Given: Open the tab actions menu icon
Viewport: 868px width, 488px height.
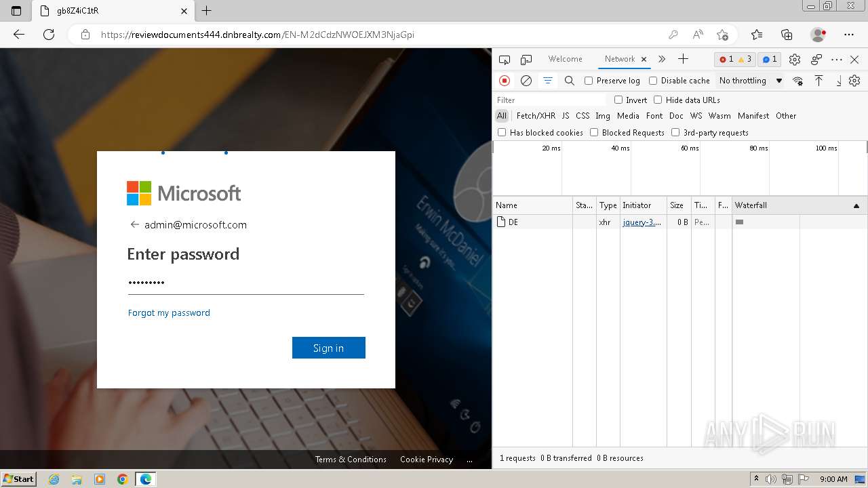Looking at the screenshot, I should click(x=16, y=11).
